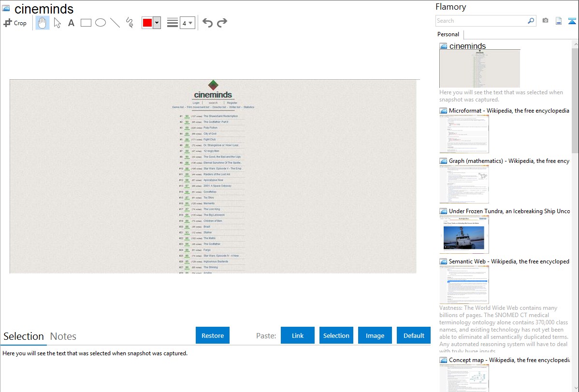Click the icon beside Concept map entry
This screenshot has width=579, height=392.
pyautogui.click(x=443, y=360)
